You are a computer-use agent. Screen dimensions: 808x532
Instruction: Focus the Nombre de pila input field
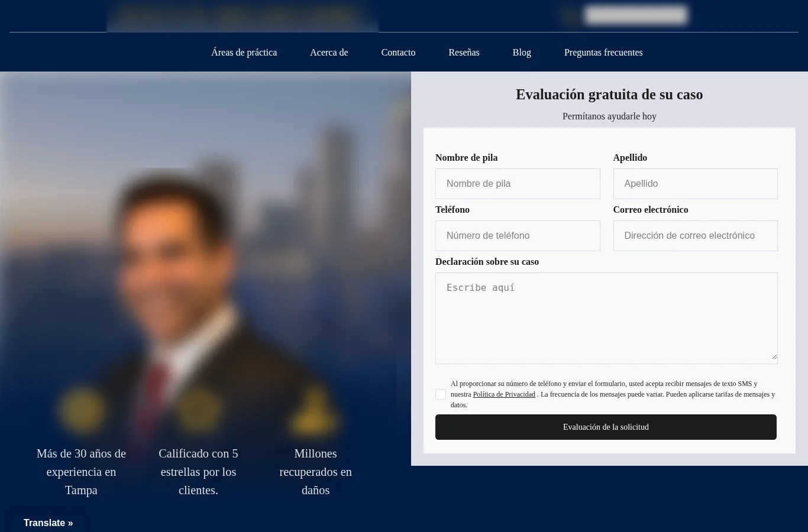[x=518, y=184]
